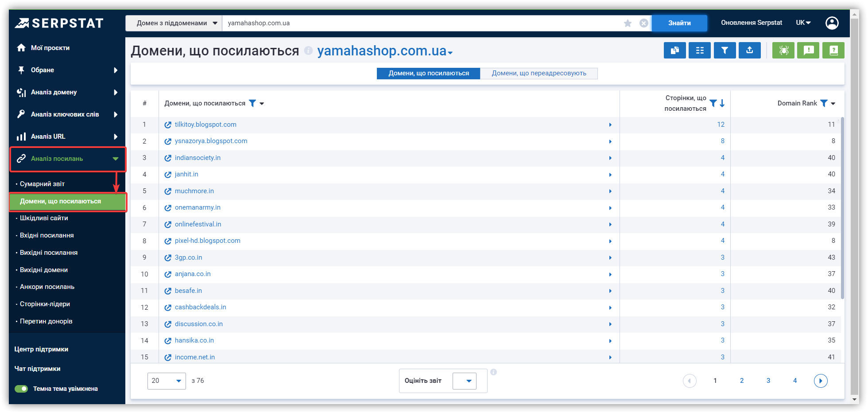Go to next page arrow
Viewport: 868px width, 413px height.
821,381
